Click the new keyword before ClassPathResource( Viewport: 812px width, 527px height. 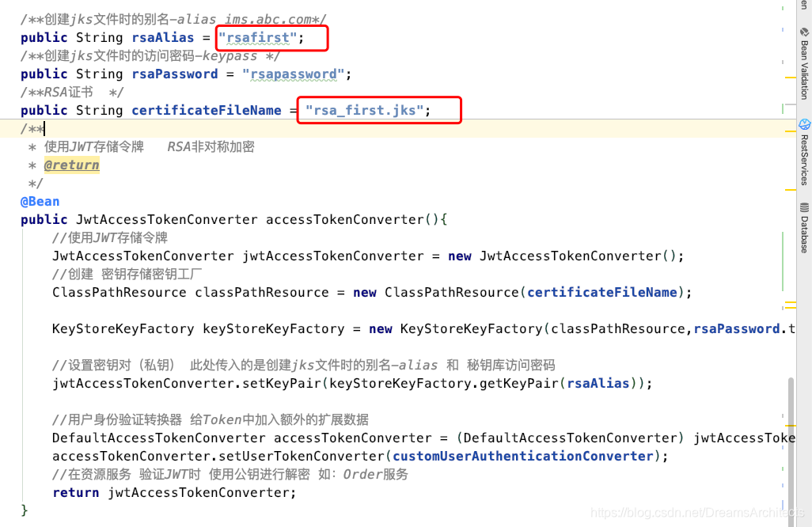(365, 293)
